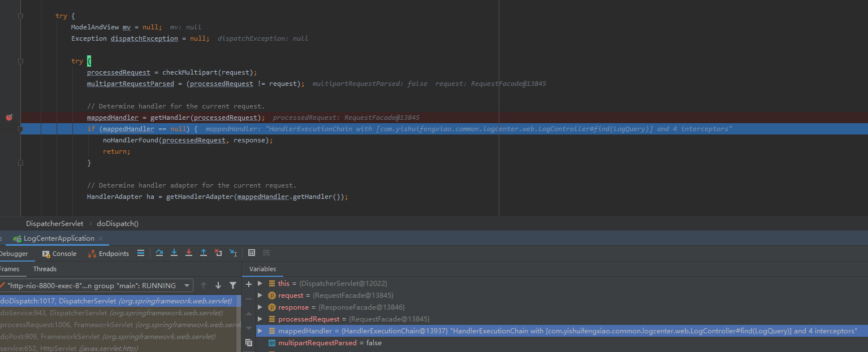Add a new watch with plus icon
This screenshot has height=352, width=868.
click(x=249, y=284)
